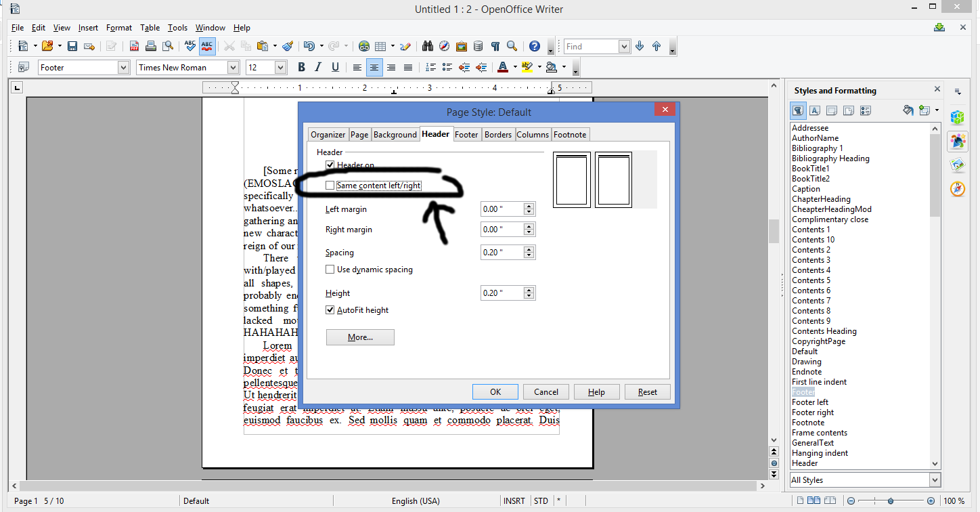Screen dimensions: 980x512
Task: Click Help button in dialog
Action: pos(596,391)
